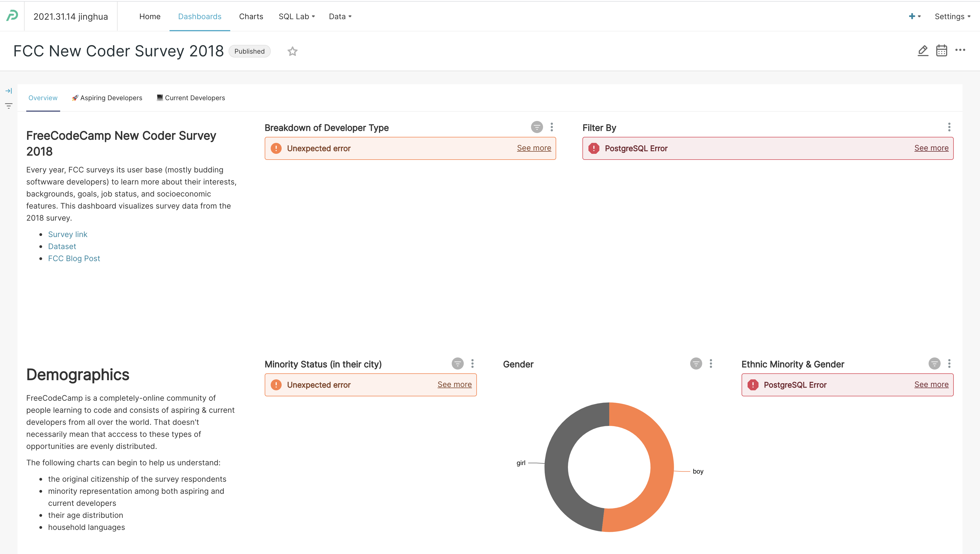Viewport: 980px width, 554px height.
Task: Switch to the Aspiring Developers tab
Action: [x=107, y=98]
